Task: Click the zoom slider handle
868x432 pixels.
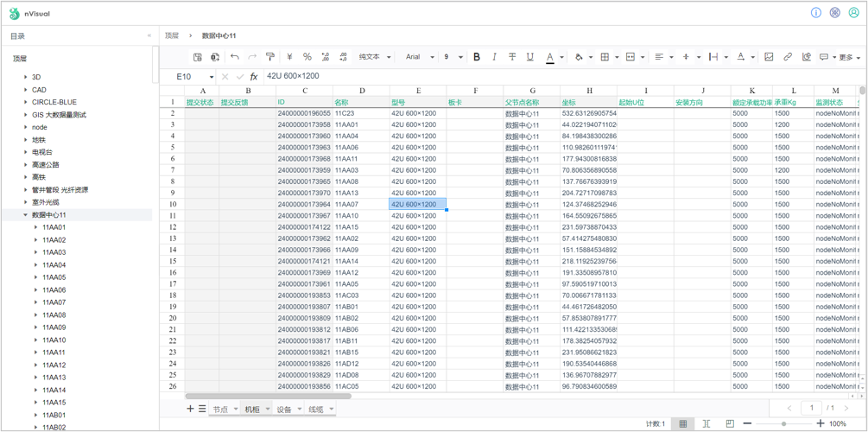Action: click(784, 423)
